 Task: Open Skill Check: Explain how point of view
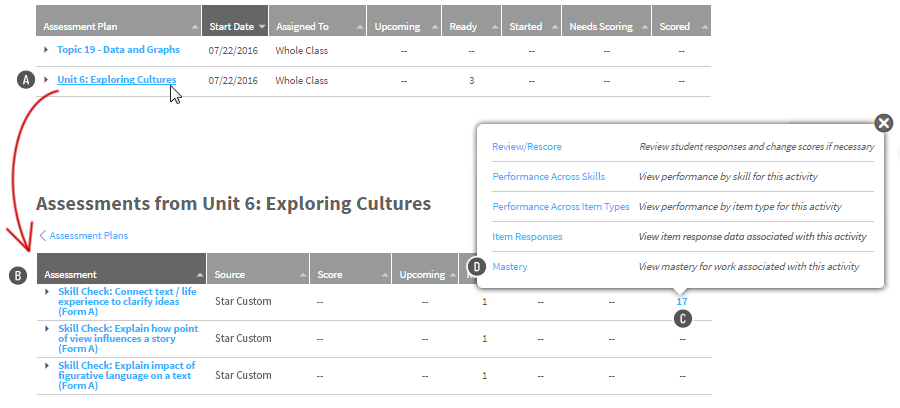click(x=128, y=339)
